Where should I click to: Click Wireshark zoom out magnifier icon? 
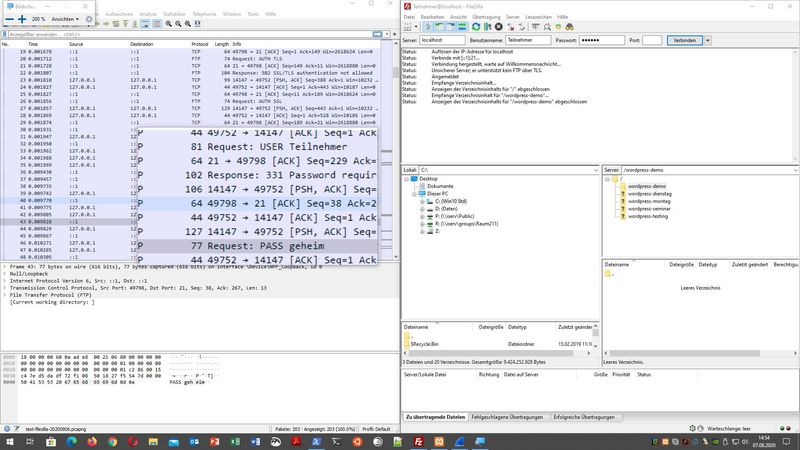[178, 23]
